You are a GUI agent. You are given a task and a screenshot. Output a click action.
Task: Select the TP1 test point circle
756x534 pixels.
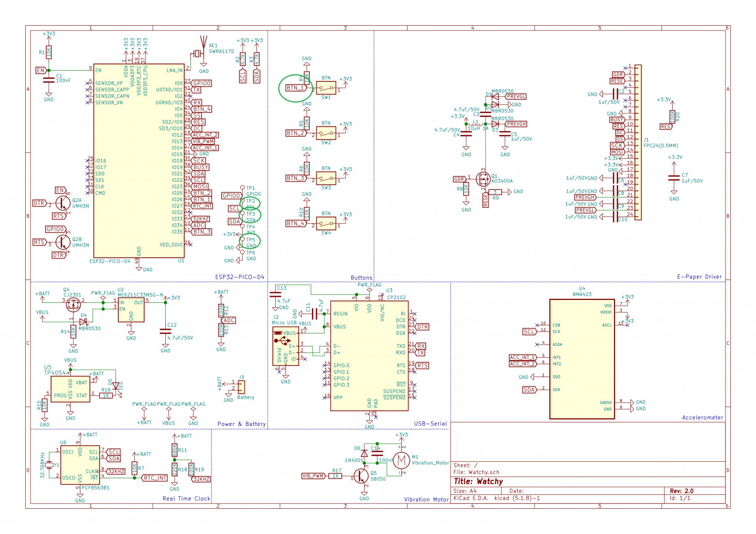point(242,187)
